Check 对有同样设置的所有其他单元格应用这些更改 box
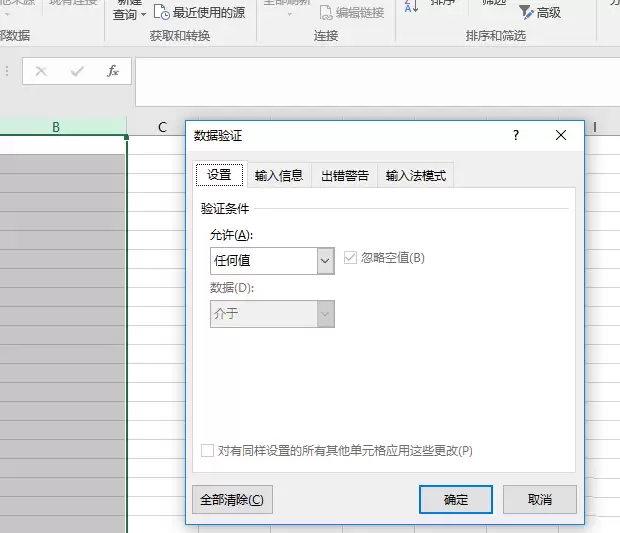 pyautogui.click(x=207, y=450)
